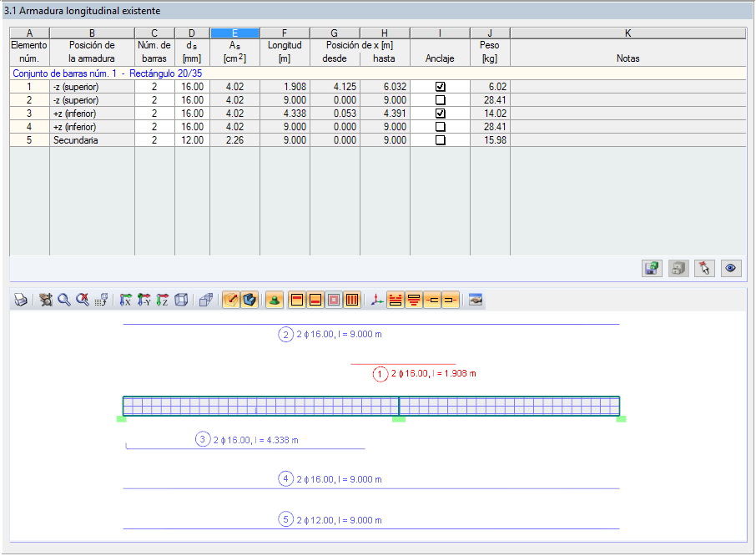Viewport: 756px width, 556px height.
Task: Set view in X direction
Action: coord(125,300)
